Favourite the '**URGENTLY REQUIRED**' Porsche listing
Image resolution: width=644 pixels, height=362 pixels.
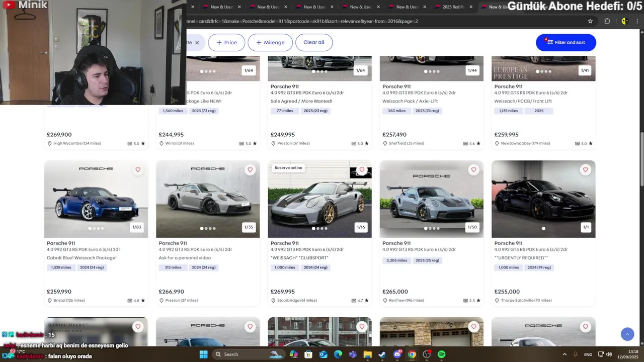pos(585,170)
